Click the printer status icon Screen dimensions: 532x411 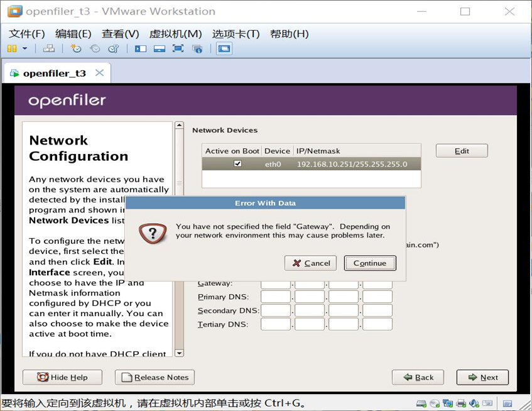[x=461, y=403]
